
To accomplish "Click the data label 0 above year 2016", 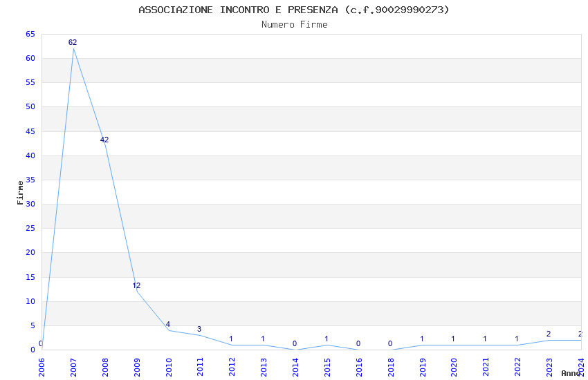I will [x=358, y=343].
